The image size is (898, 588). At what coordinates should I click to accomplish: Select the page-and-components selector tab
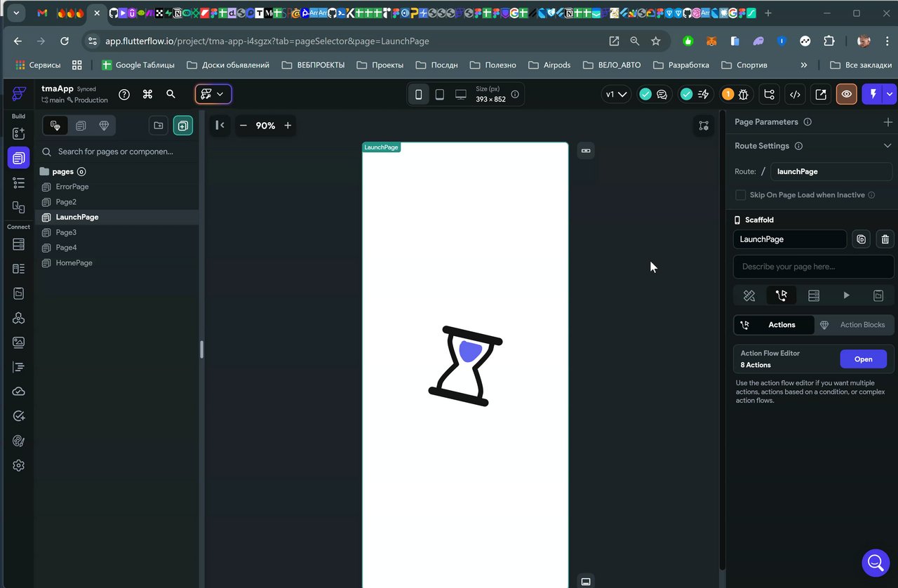coord(55,126)
